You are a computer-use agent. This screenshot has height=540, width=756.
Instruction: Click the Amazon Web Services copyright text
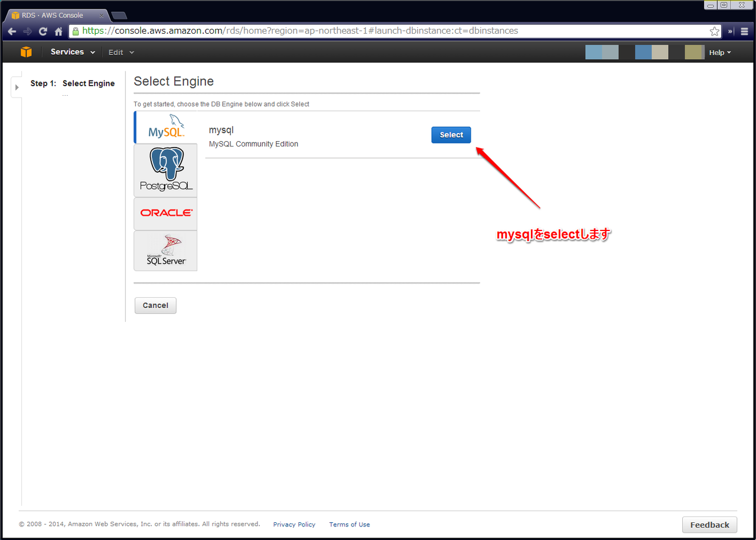point(139,524)
